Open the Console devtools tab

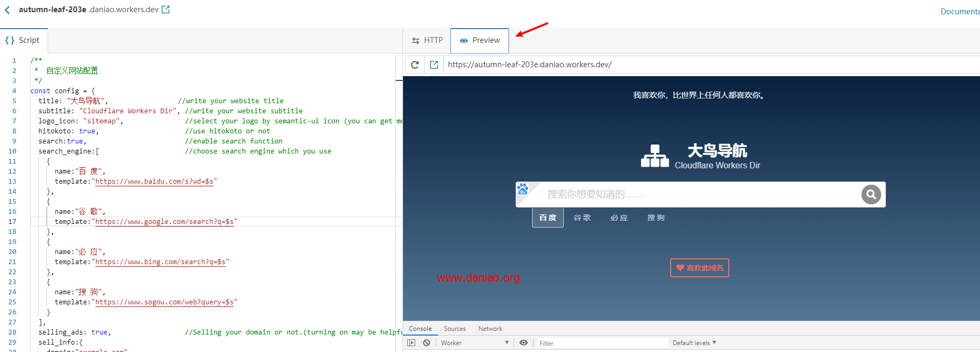click(x=420, y=329)
